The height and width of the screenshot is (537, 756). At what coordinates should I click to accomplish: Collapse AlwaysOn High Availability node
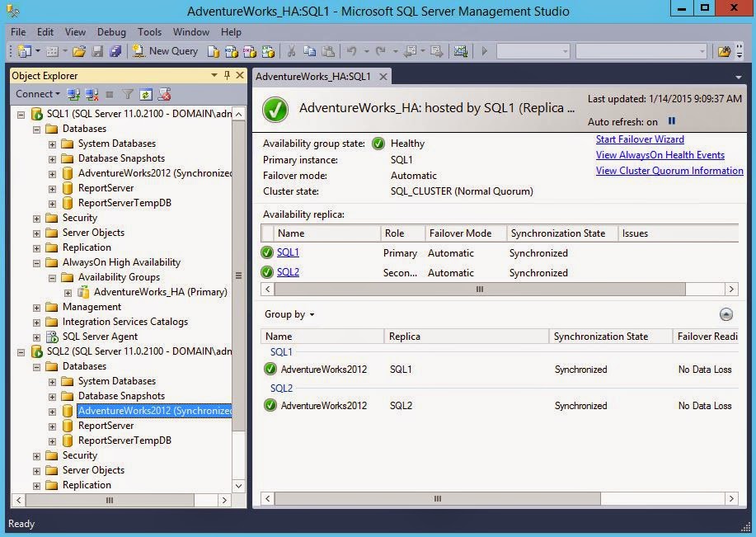(36, 263)
